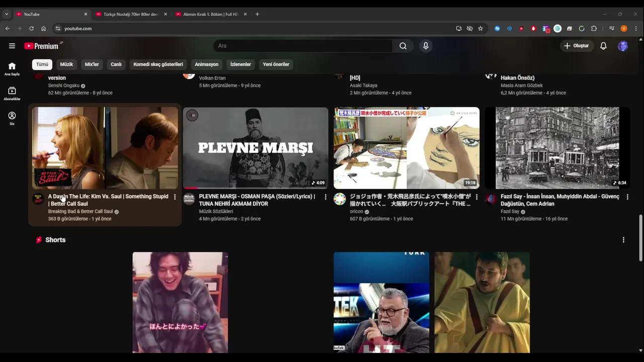This screenshot has width=644, height=362.
Task: Open Chrome three-dot menu
Action: point(636,29)
